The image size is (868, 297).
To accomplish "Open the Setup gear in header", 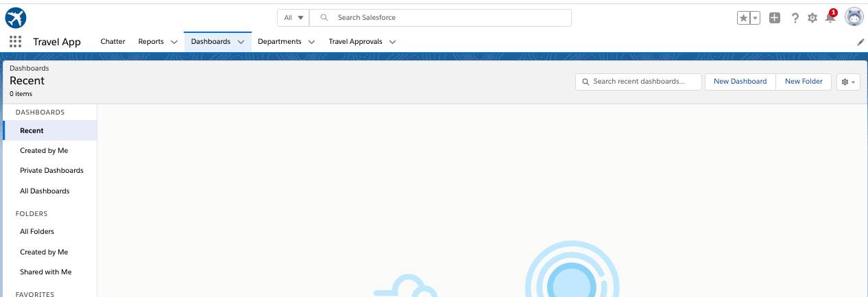I will pos(812,18).
